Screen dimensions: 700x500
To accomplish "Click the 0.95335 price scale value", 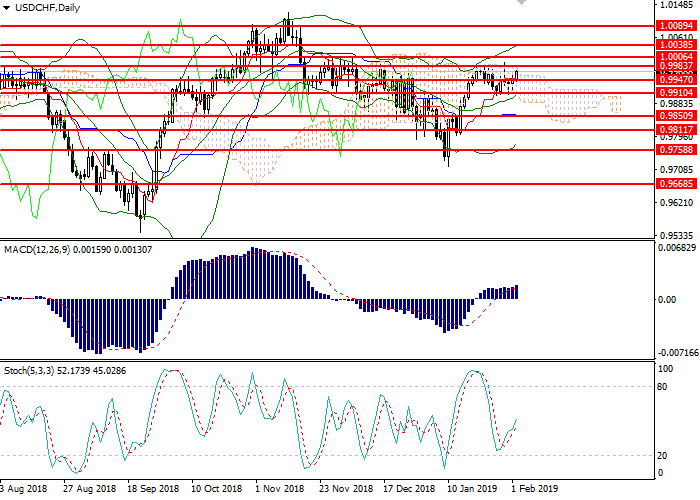I will tap(676, 235).
